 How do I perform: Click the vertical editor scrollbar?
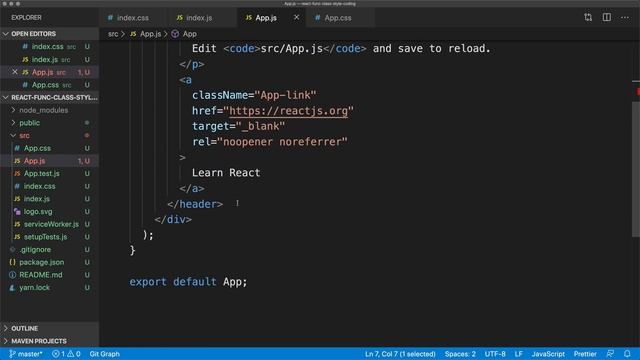tap(636, 168)
